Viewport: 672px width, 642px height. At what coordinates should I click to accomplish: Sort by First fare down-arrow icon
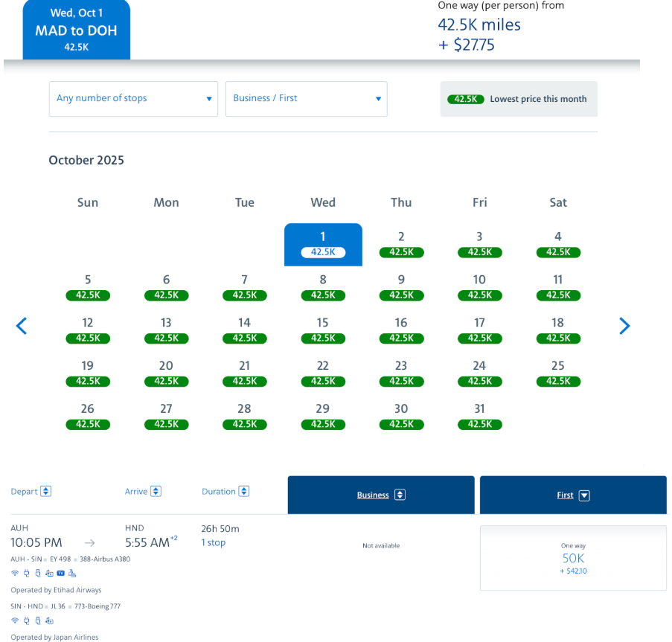584,495
